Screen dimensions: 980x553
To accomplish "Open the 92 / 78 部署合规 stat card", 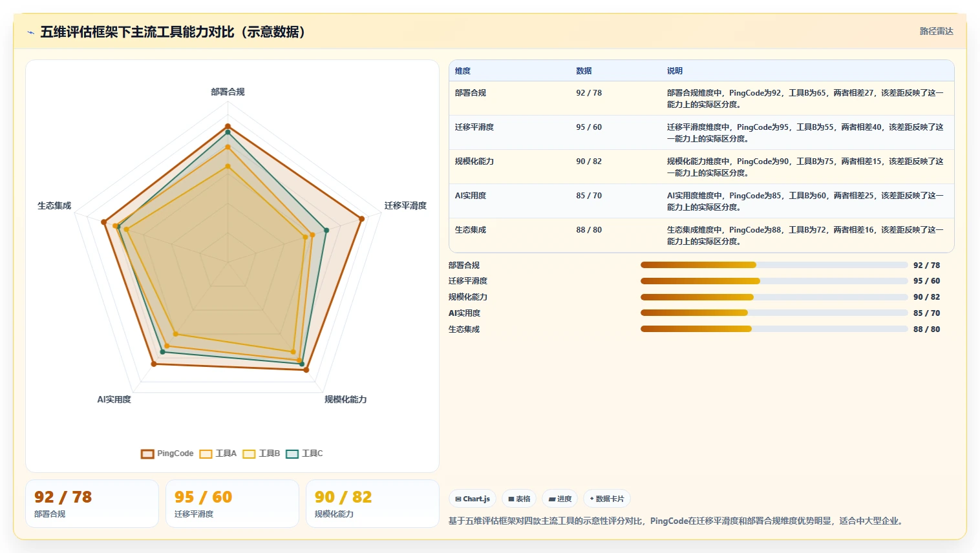I will click(x=92, y=504).
